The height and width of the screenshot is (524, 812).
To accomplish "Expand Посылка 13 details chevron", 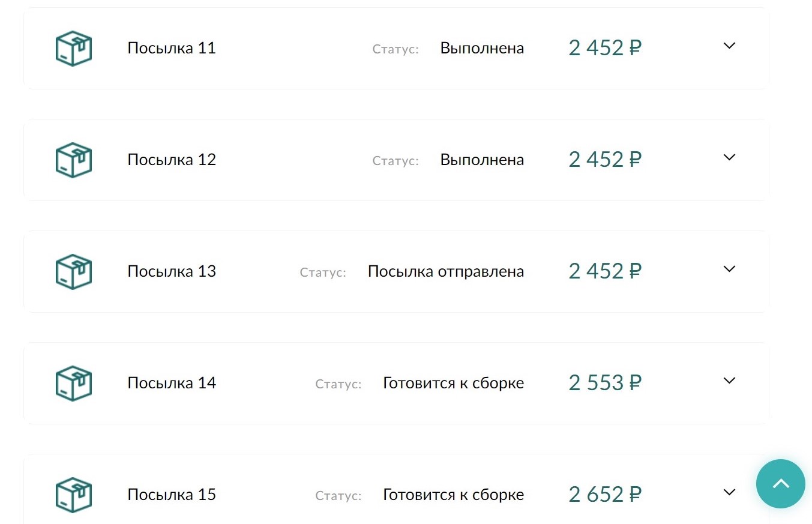I will (x=729, y=269).
